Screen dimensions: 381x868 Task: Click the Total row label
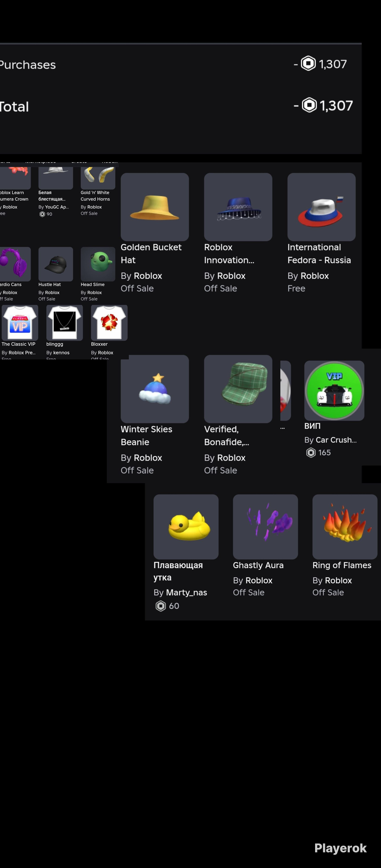pyautogui.click(x=14, y=107)
